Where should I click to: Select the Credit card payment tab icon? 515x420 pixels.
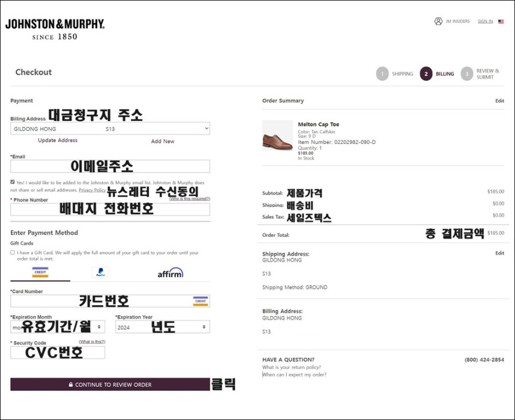(40, 272)
